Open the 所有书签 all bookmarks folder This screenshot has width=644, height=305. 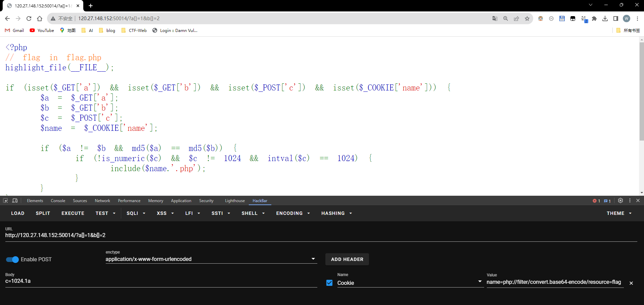(x=628, y=30)
